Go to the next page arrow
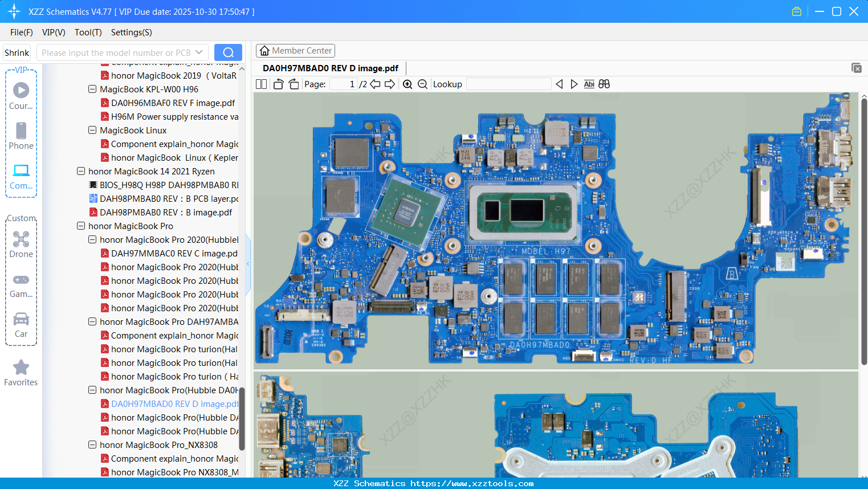Screen dimensions: 868x489 (390, 84)
